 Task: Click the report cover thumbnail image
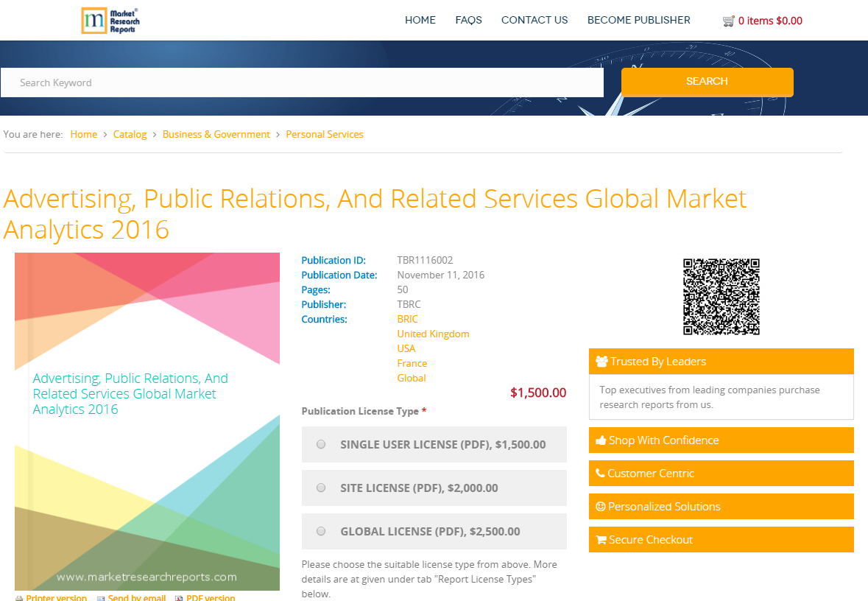(x=147, y=421)
